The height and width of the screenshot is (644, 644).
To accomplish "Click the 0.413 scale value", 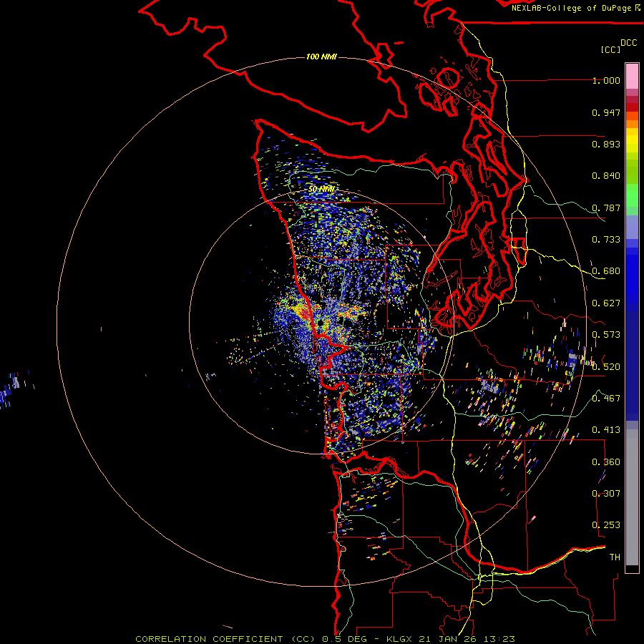I will tap(606, 430).
